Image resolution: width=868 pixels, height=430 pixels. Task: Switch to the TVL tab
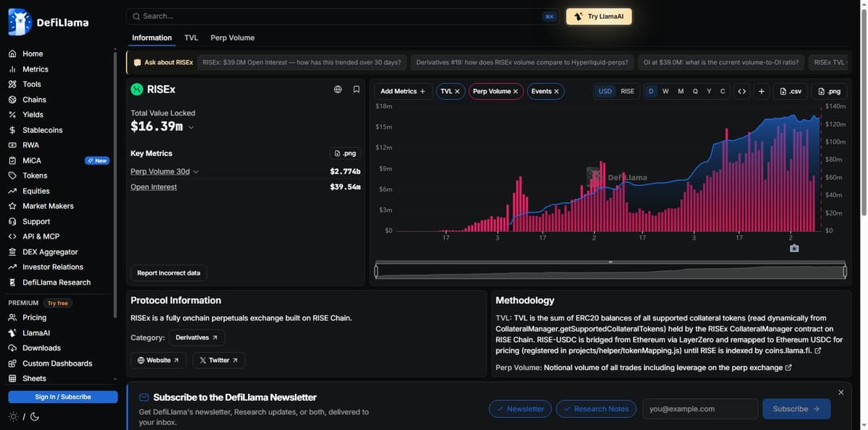(x=191, y=38)
